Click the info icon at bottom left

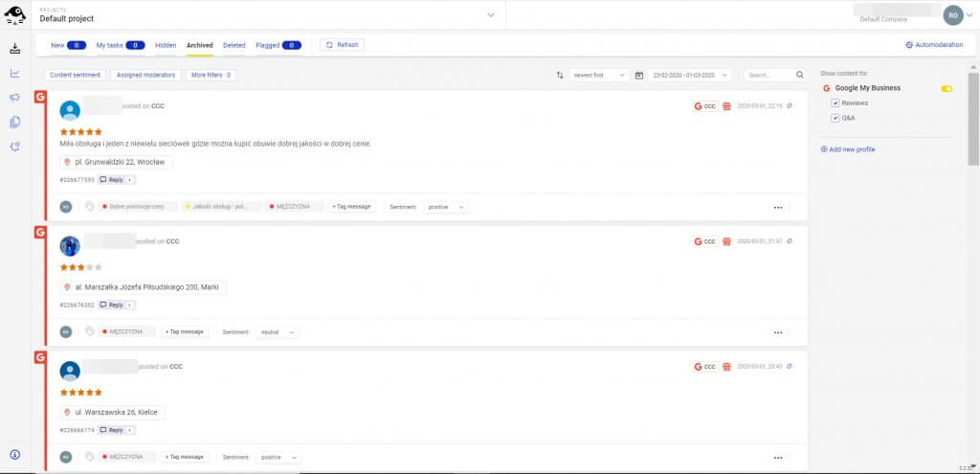point(14,454)
